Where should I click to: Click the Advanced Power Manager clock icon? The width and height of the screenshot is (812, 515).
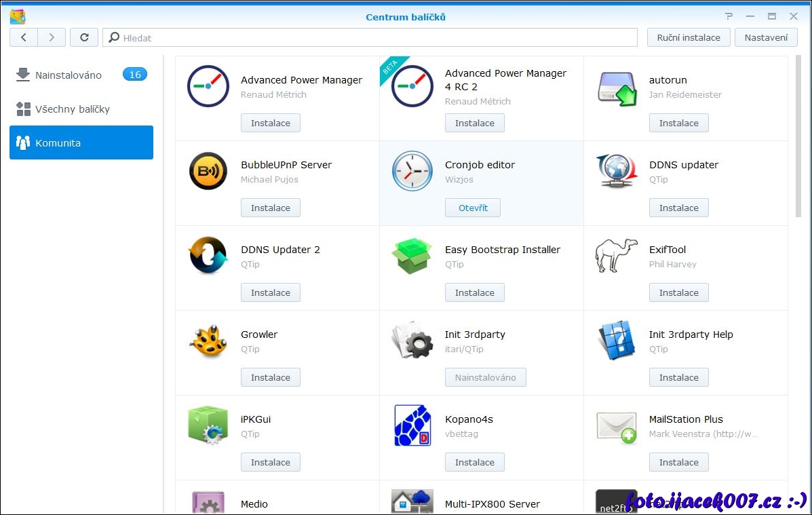(208, 86)
